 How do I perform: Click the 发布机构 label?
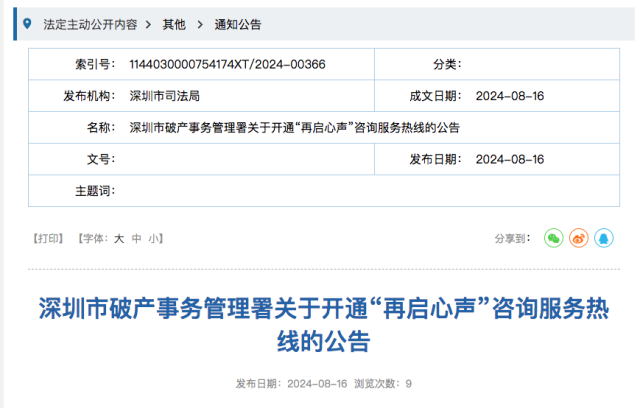pyautogui.click(x=89, y=96)
